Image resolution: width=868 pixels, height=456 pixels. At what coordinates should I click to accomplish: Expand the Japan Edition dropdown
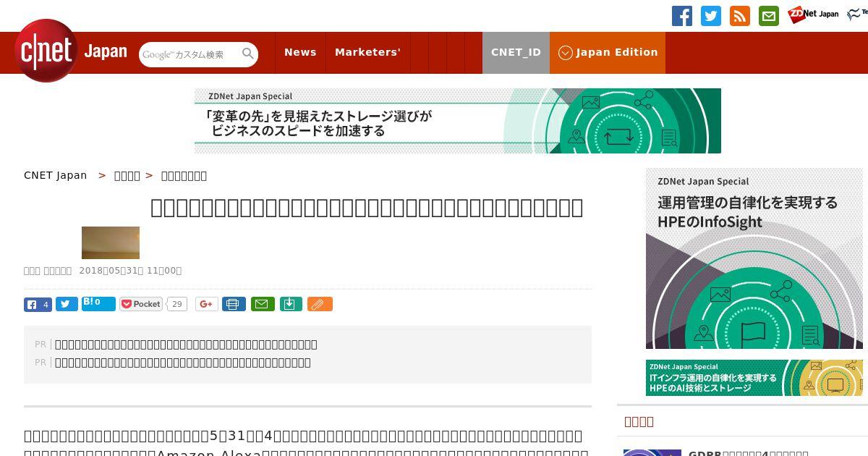608,52
